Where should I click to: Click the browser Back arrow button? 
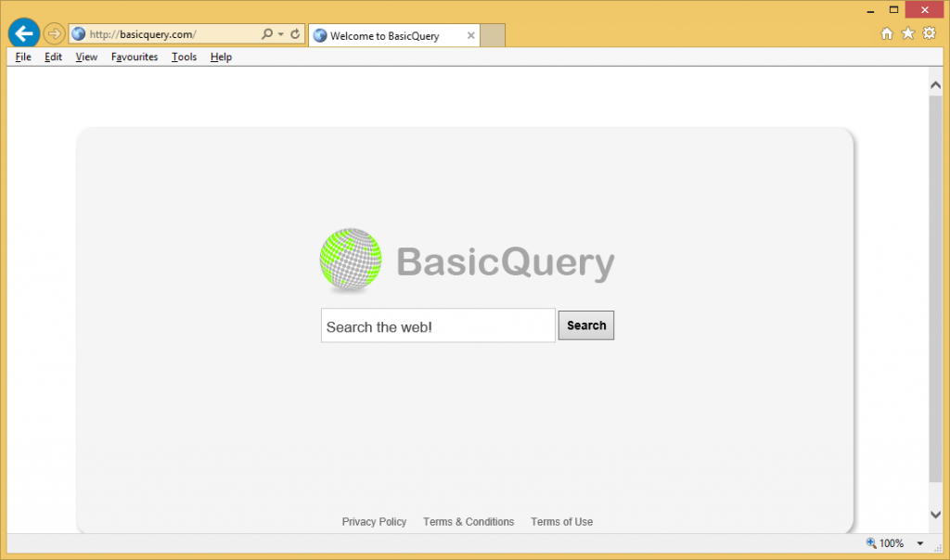[x=23, y=34]
